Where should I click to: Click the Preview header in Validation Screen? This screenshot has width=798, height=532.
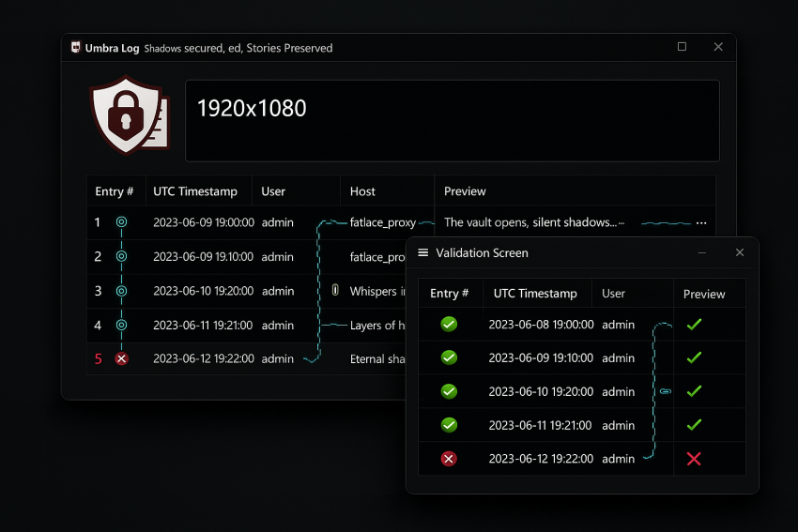(704, 294)
